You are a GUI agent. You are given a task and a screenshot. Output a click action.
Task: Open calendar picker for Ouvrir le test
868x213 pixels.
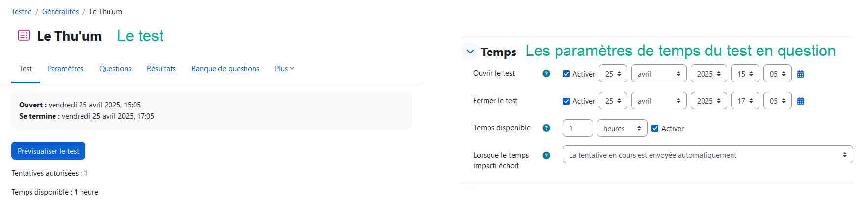(800, 74)
